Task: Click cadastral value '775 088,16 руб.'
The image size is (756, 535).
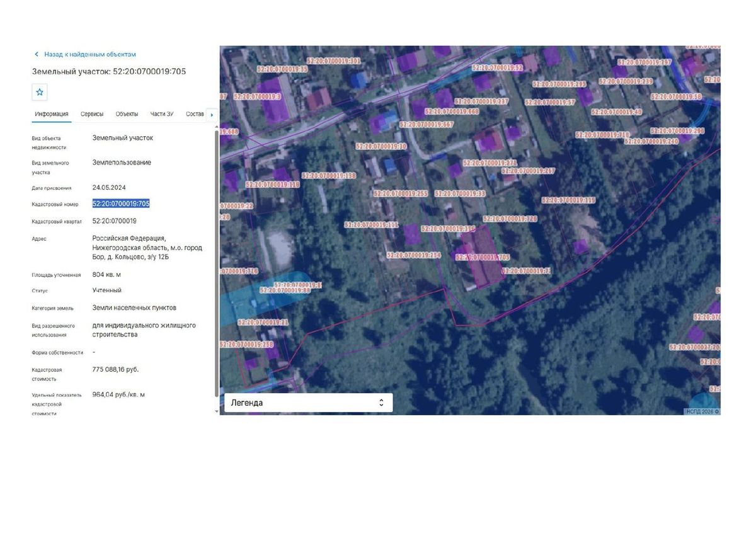Action: (115, 369)
